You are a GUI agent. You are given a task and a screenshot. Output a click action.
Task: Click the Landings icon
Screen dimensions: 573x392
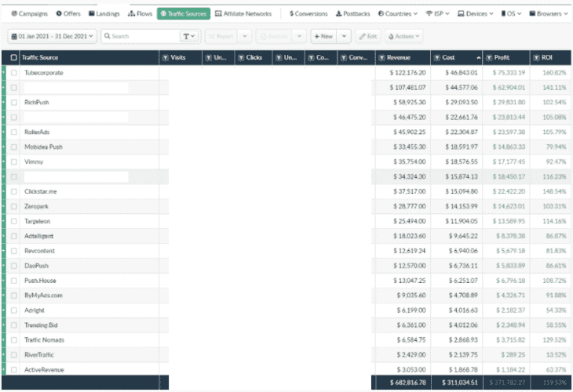(92, 13)
